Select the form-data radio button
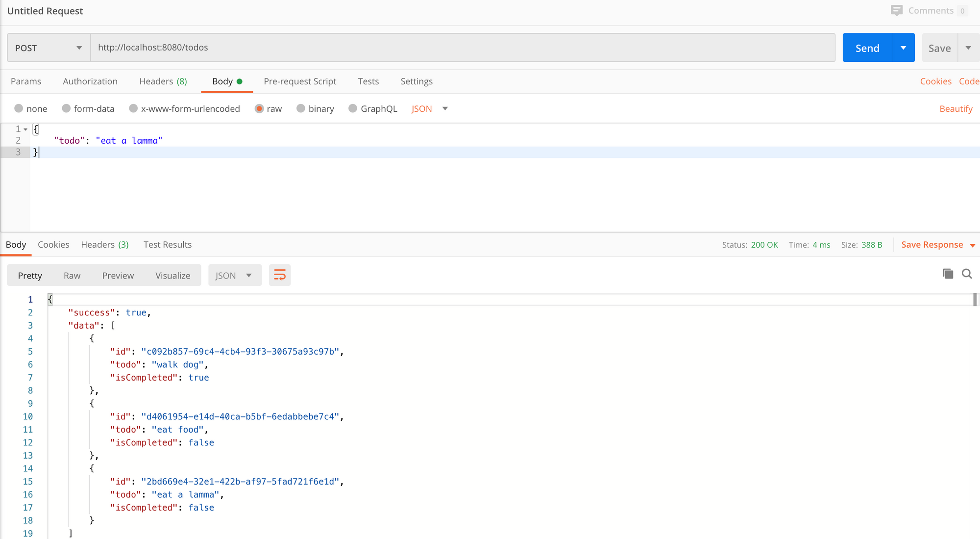 (66, 108)
